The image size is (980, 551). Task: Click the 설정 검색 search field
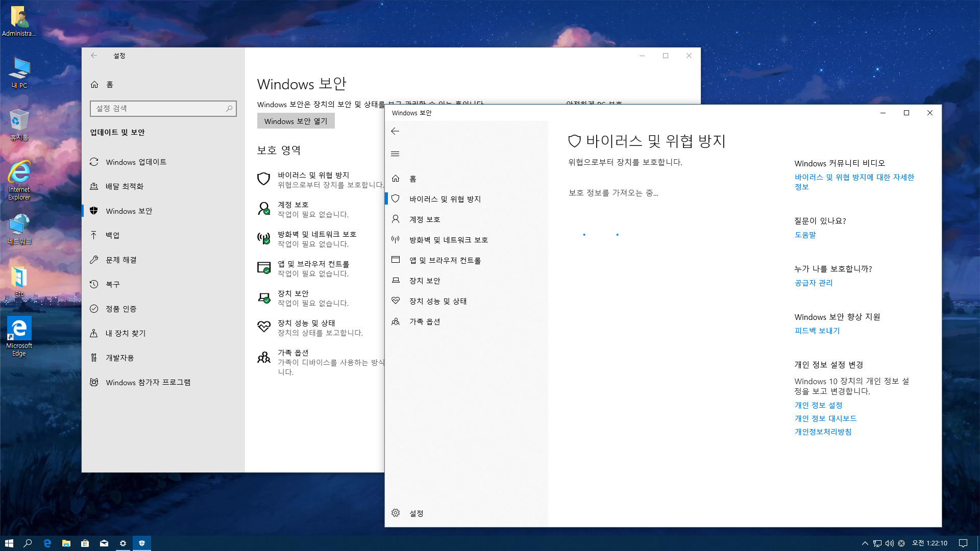(x=163, y=108)
